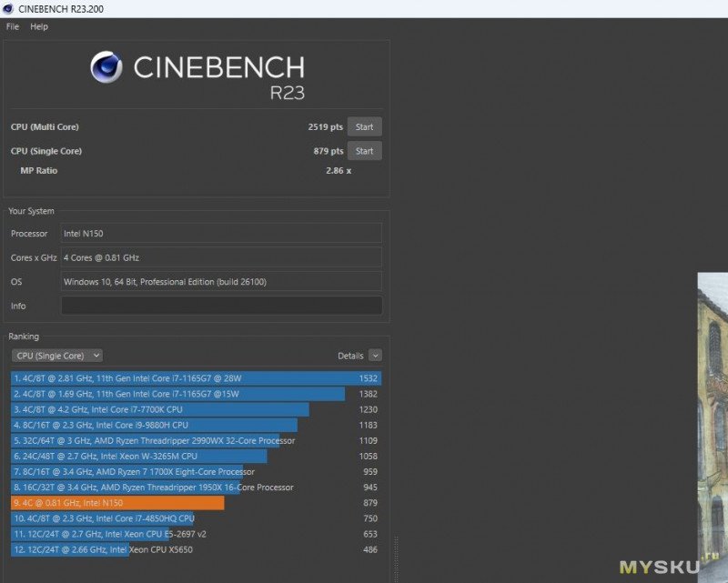Click the OS field showing Windows 10
728x583 pixels.
(x=221, y=282)
